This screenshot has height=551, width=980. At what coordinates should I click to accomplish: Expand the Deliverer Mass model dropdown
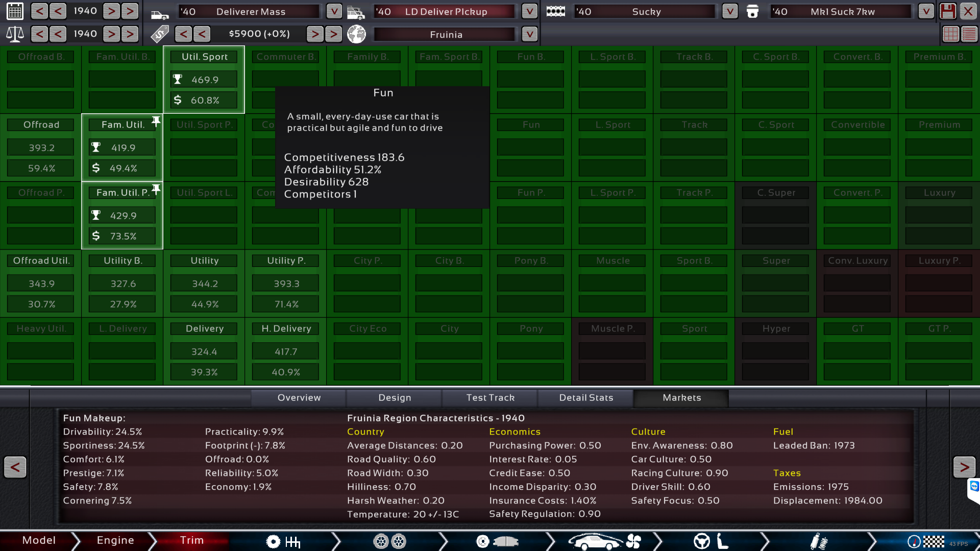(x=334, y=11)
